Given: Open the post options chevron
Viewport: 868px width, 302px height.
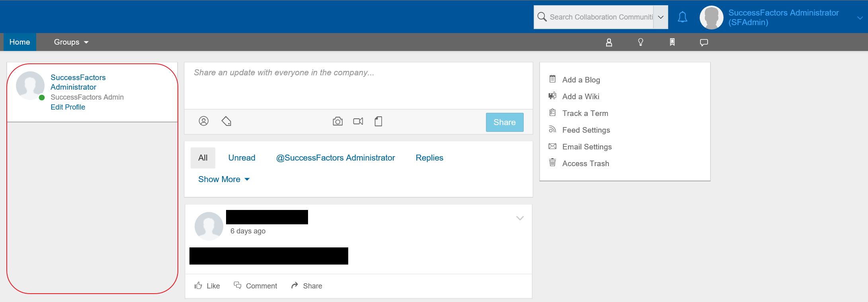Looking at the screenshot, I should tap(520, 218).
